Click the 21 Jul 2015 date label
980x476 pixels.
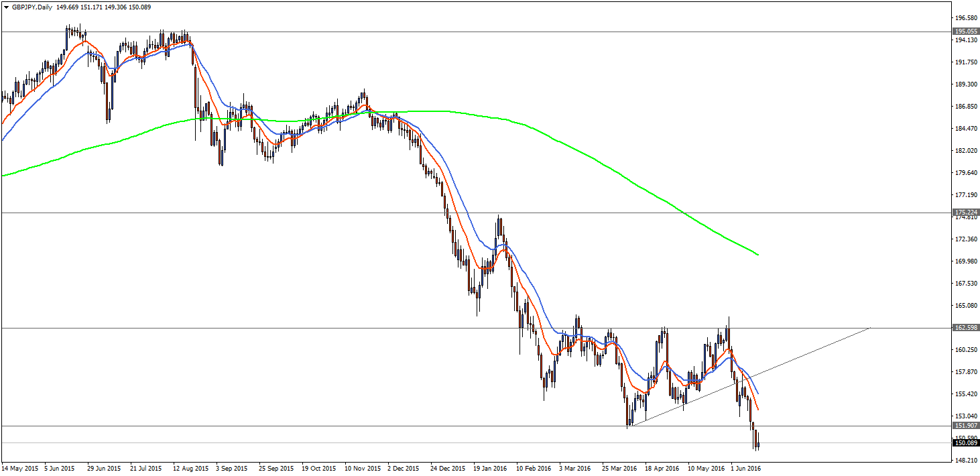(x=147, y=469)
